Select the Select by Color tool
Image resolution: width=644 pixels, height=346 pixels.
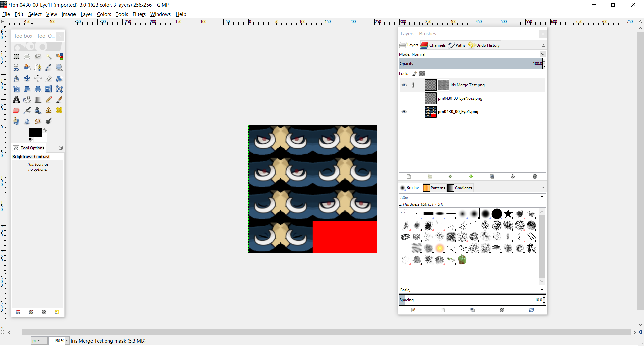click(59, 57)
